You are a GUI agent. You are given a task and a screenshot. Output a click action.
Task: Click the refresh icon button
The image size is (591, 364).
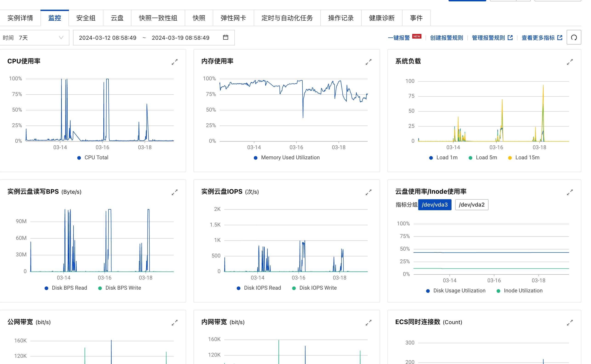tap(574, 38)
